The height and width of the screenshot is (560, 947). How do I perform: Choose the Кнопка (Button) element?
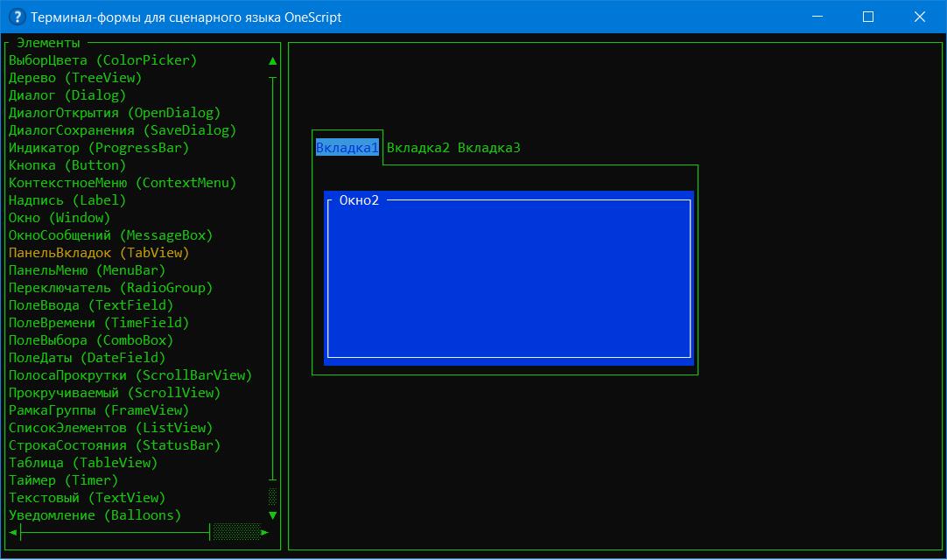(x=67, y=165)
